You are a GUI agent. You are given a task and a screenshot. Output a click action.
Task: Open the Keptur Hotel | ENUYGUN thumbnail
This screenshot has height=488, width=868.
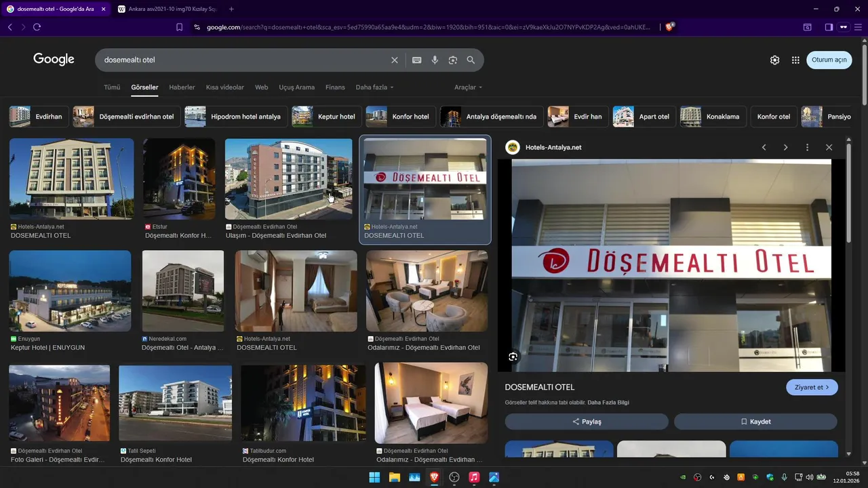click(x=70, y=291)
